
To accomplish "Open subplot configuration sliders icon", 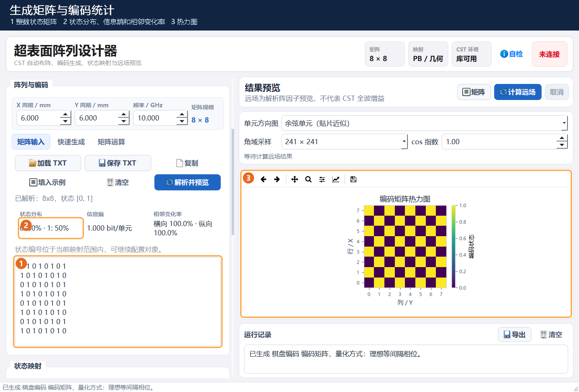I will coord(322,179).
